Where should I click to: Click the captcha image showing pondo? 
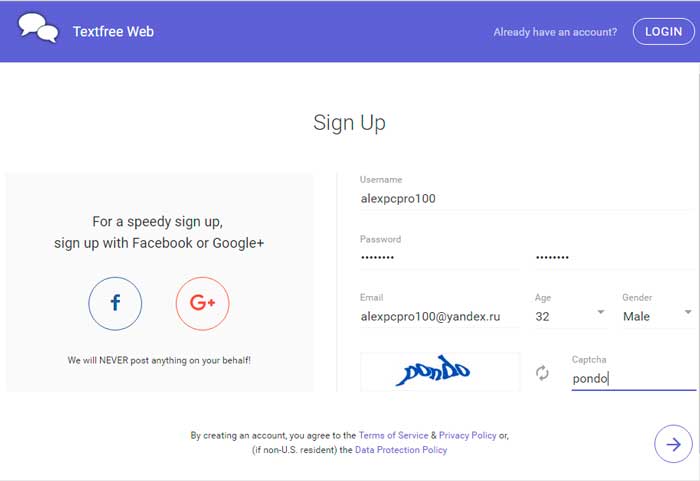pyautogui.click(x=440, y=372)
